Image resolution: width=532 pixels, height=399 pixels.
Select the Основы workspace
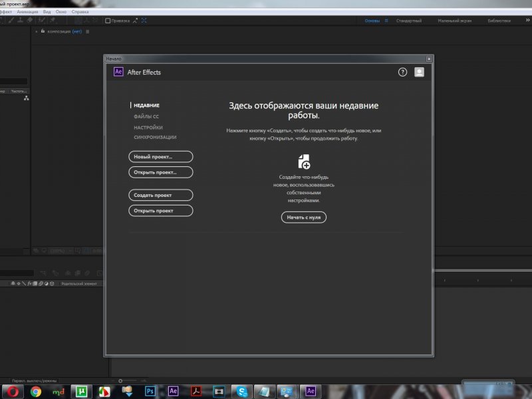tap(372, 21)
